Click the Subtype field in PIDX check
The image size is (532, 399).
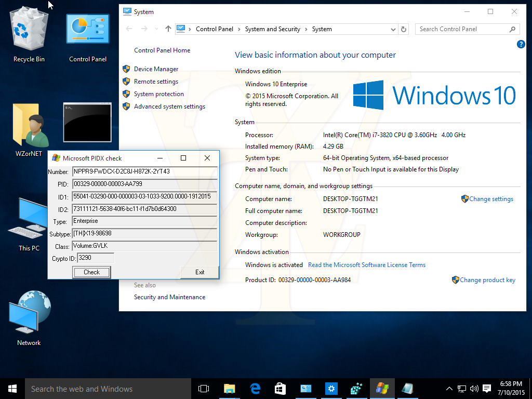pos(144,233)
